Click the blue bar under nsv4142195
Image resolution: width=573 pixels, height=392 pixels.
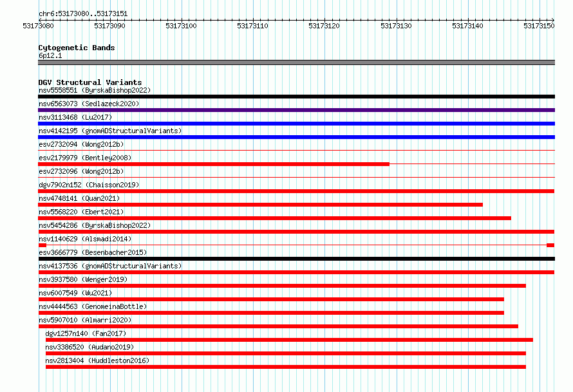(296, 137)
